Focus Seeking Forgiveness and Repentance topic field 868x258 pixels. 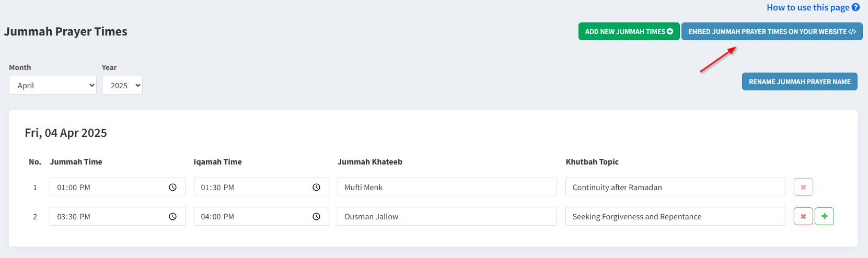(x=675, y=216)
